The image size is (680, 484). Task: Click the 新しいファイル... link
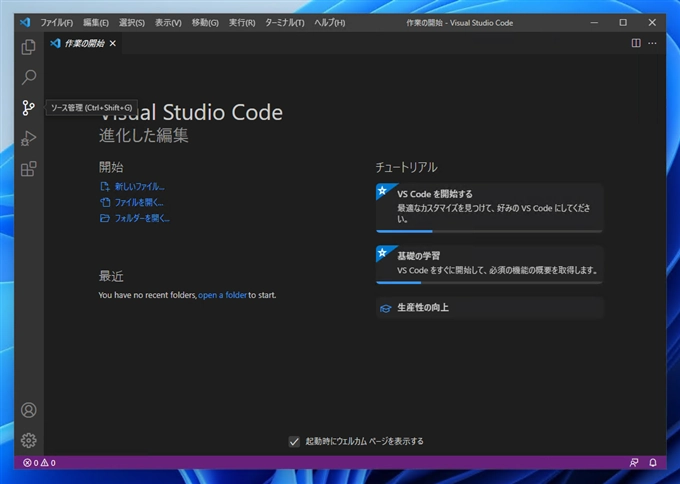[x=140, y=186]
